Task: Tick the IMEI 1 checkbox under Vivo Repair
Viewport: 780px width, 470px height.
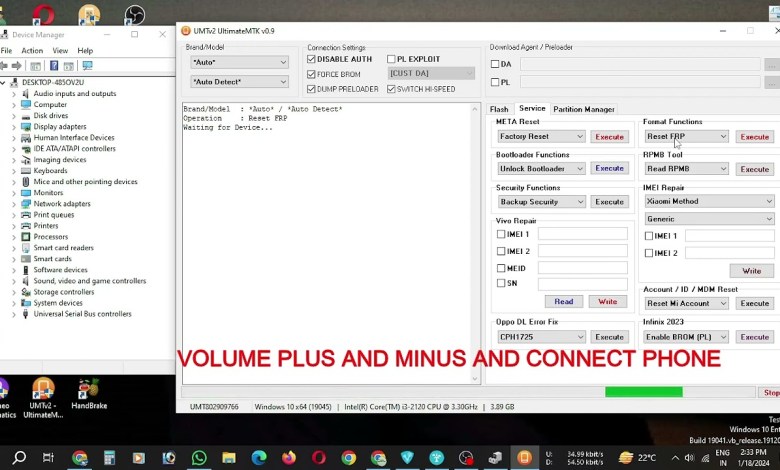Action: pyautogui.click(x=501, y=235)
